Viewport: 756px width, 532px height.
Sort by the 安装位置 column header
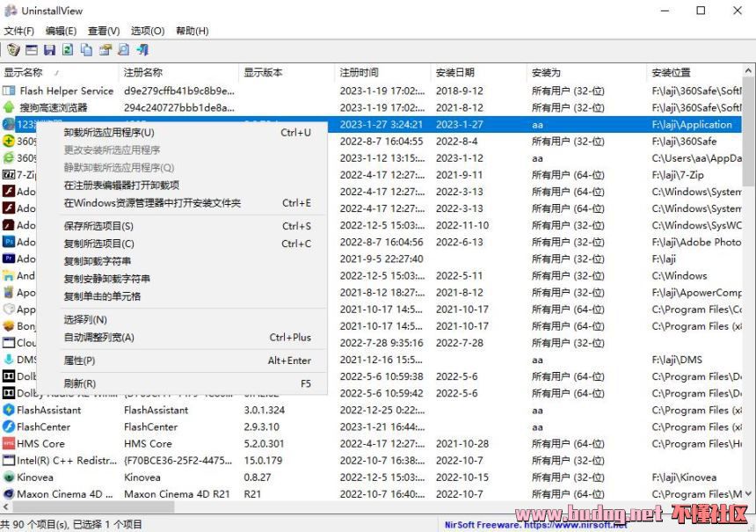coord(694,73)
